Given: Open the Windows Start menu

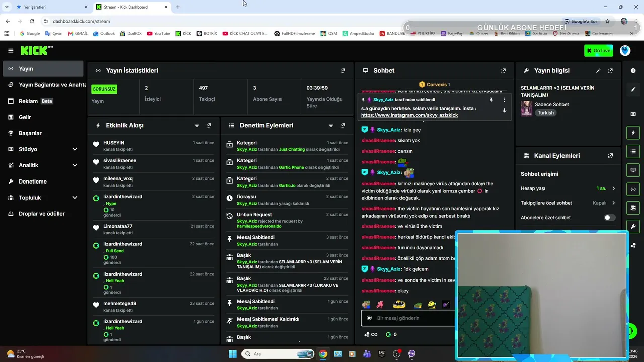Looking at the screenshot, I should [x=233, y=354].
